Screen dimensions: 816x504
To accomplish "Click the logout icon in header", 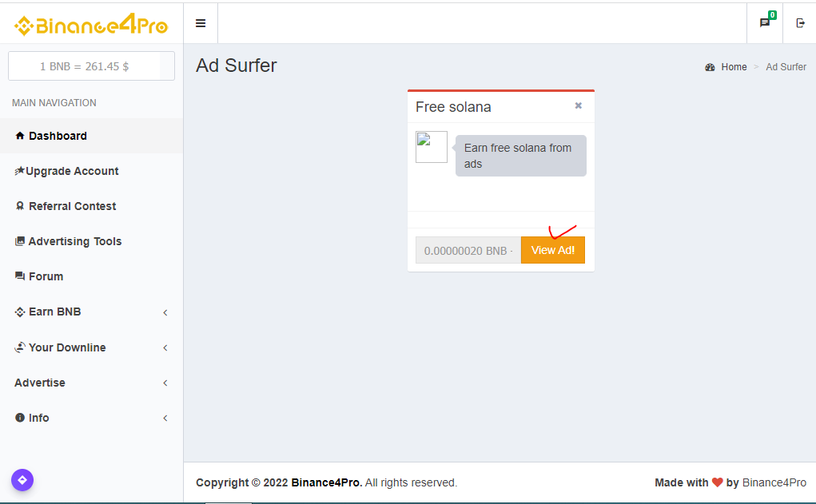I will tap(800, 23).
